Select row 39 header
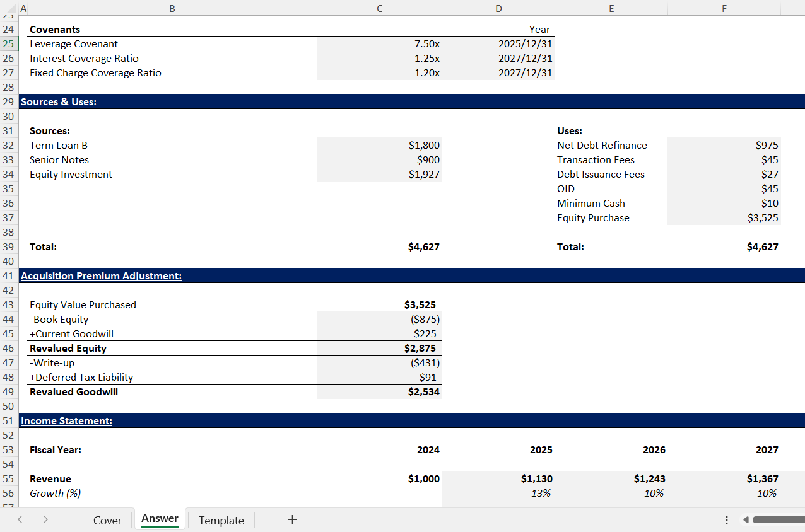Viewport: 805px width, 532px height. 8,247
